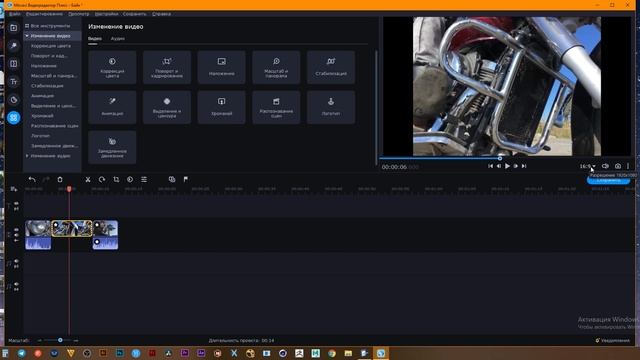
Task: Open the Настройки menu
Action: (107, 14)
